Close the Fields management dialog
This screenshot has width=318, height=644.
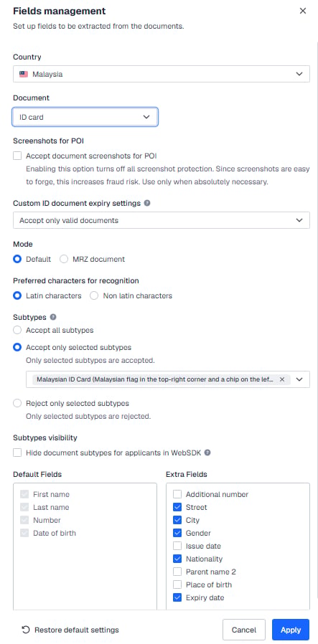pyautogui.click(x=303, y=11)
